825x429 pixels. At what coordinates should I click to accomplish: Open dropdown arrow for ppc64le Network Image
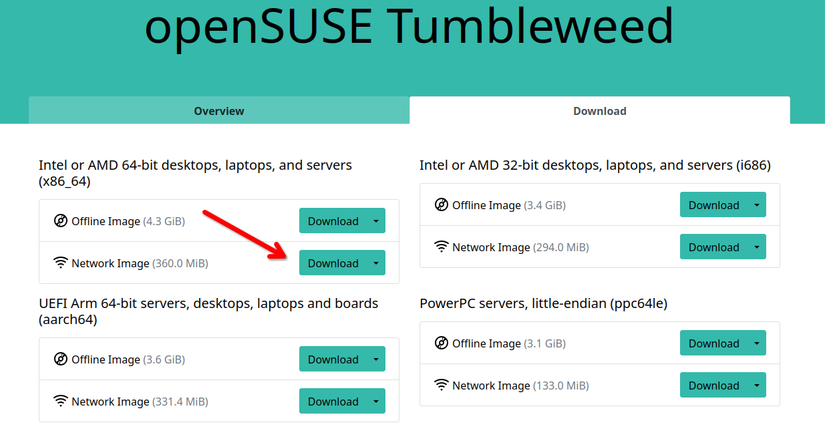coord(757,385)
